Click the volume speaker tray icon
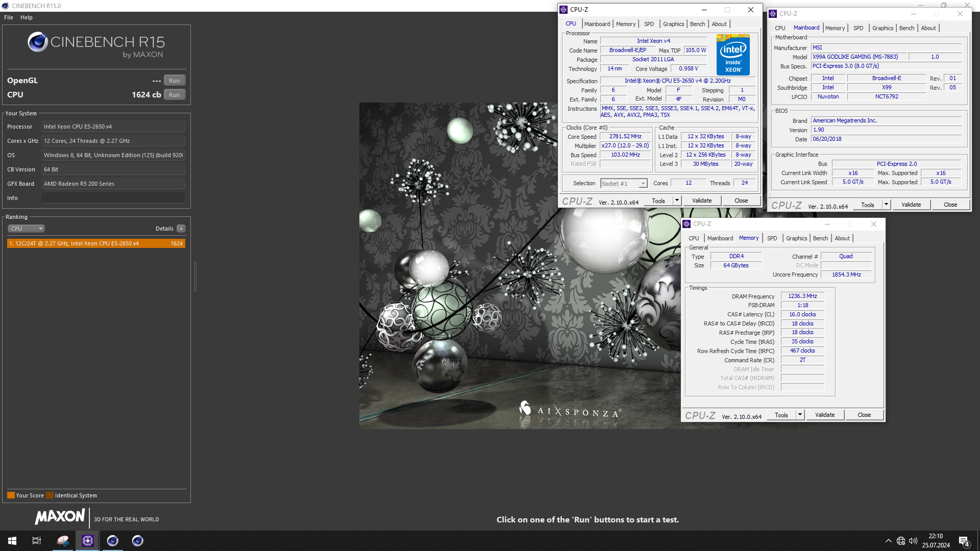This screenshot has width=980, height=551. click(x=913, y=541)
